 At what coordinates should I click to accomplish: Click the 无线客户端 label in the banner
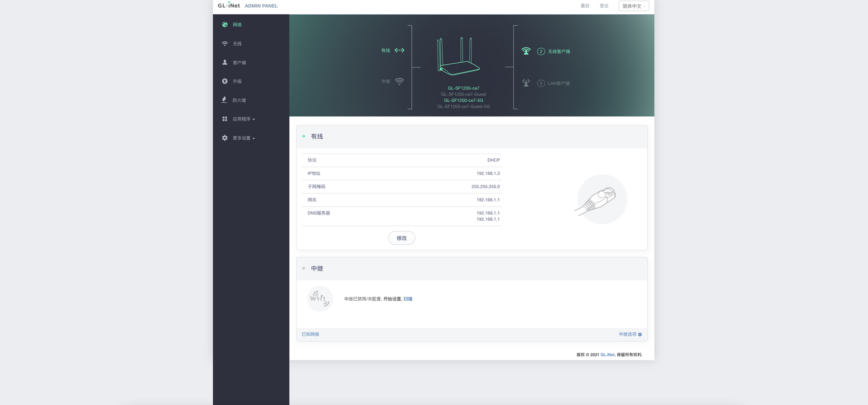point(559,52)
